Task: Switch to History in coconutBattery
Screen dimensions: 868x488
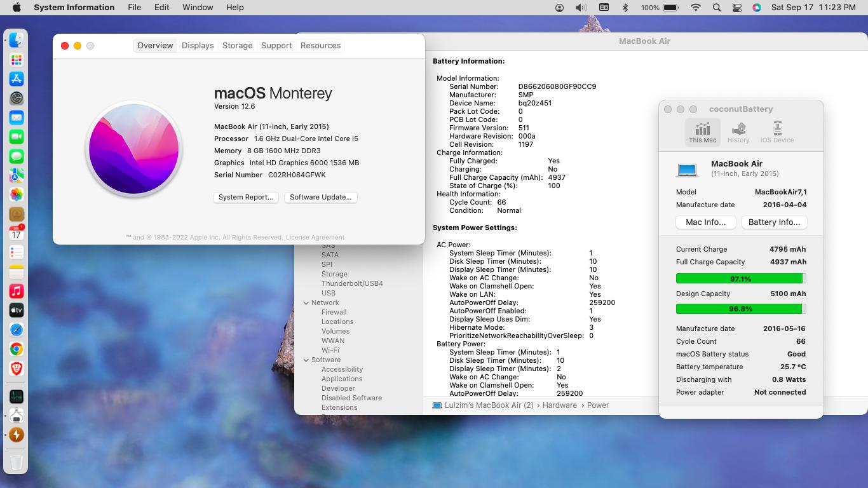Action: [x=738, y=132]
